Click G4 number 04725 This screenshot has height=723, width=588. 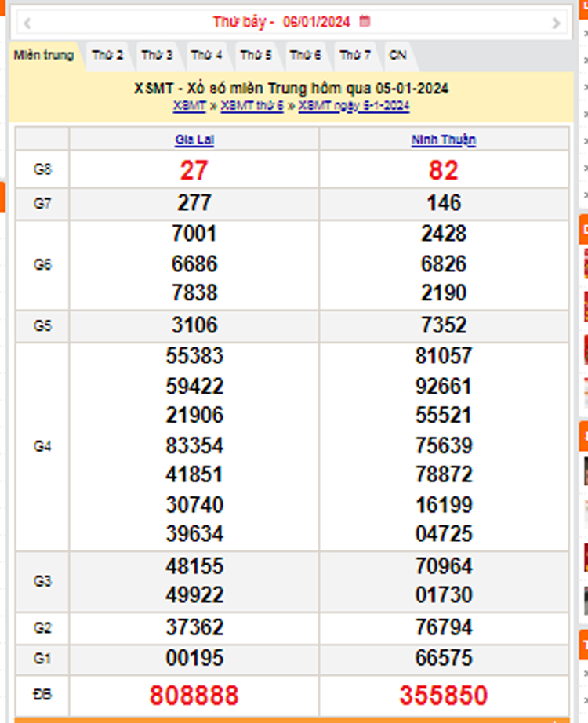[x=444, y=533]
